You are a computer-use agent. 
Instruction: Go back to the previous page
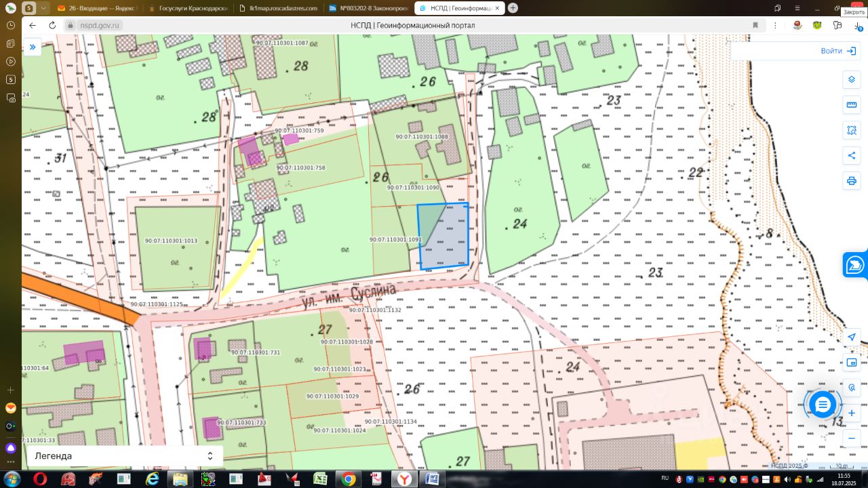tap(32, 25)
